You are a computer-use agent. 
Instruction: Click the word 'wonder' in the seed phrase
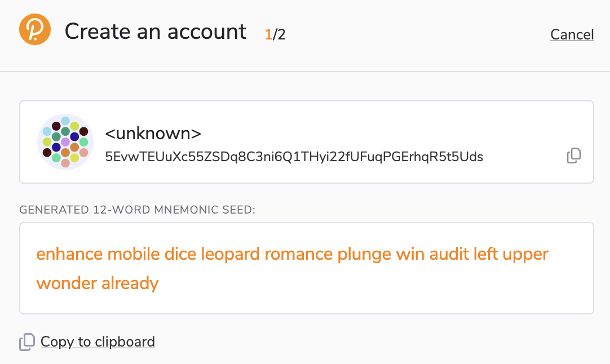(67, 283)
